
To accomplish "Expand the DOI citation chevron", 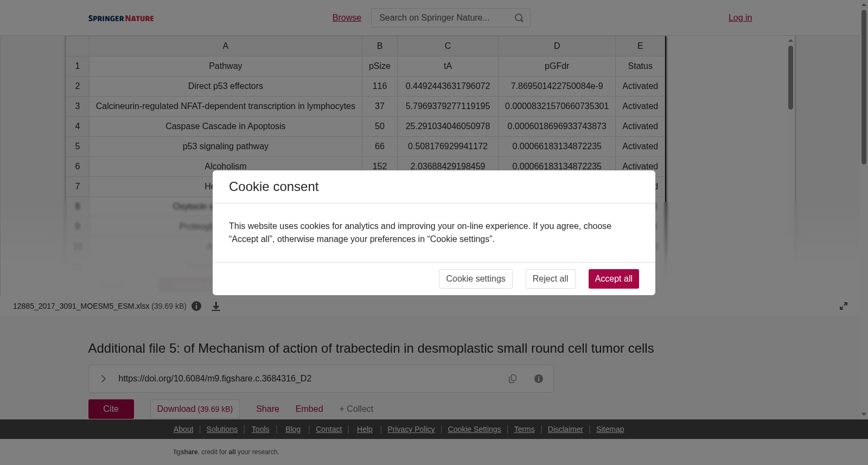I will pos(103,379).
